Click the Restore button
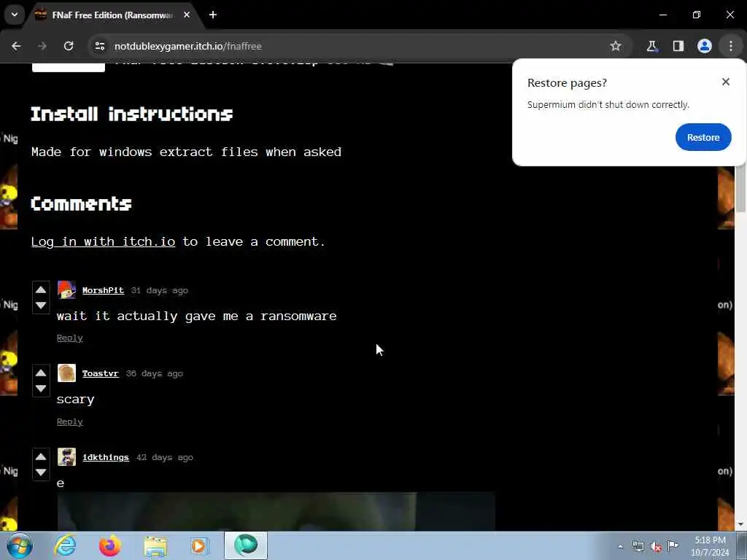The height and width of the screenshot is (560, 747). point(703,137)
